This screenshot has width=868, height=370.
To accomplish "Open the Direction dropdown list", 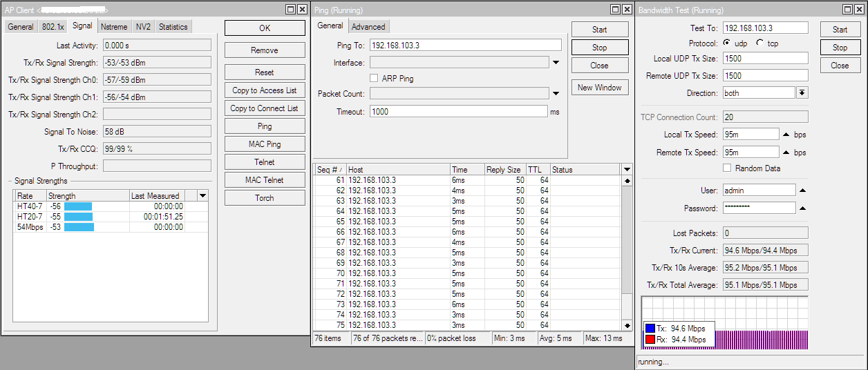I will tap(802, 93).
